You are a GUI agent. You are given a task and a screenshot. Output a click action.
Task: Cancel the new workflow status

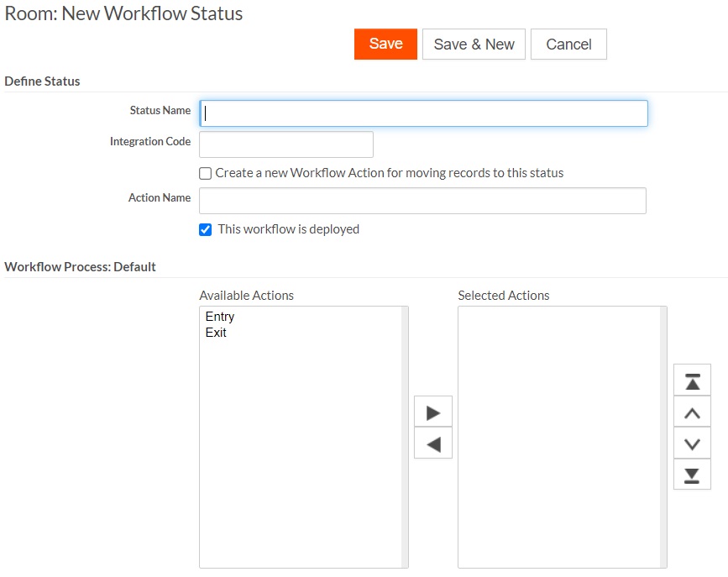point(568,45)
